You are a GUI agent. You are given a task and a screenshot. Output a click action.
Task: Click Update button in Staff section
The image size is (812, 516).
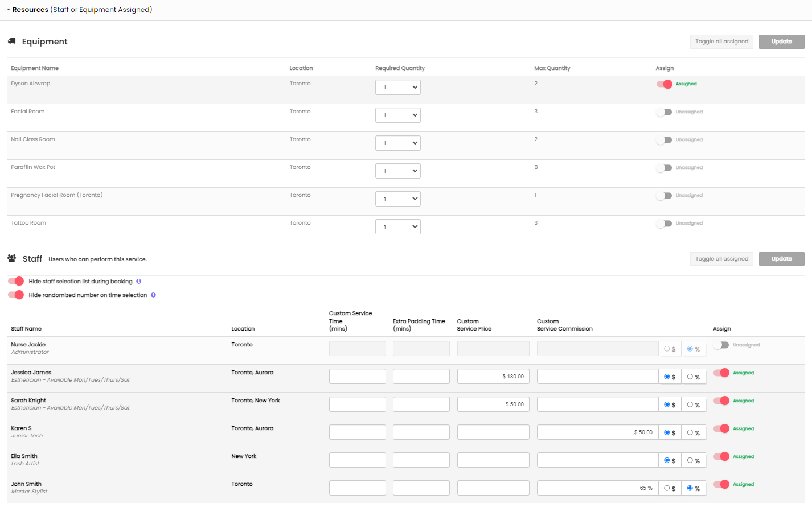(781, 259)
